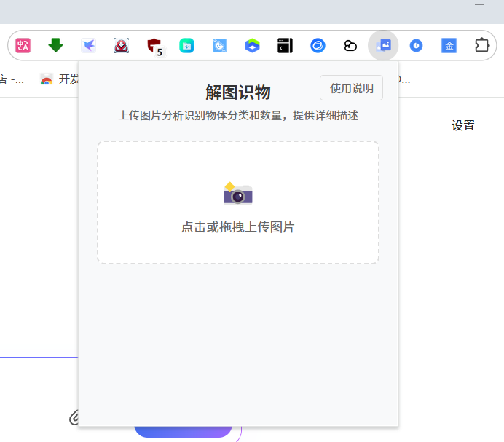Toggle the image recognition extension popup icon
Viewport: 504px width, 442px height.
pos(384,45)
